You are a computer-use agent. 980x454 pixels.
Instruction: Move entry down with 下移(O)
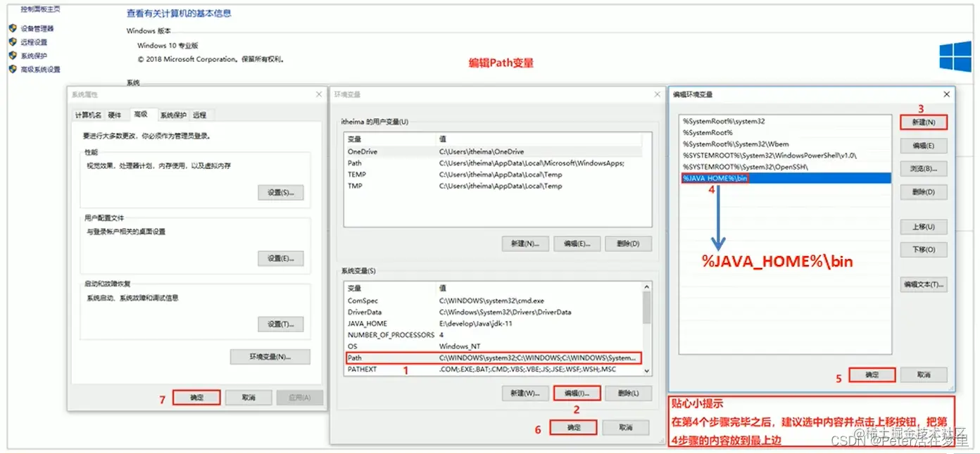[x=924, y=250]
